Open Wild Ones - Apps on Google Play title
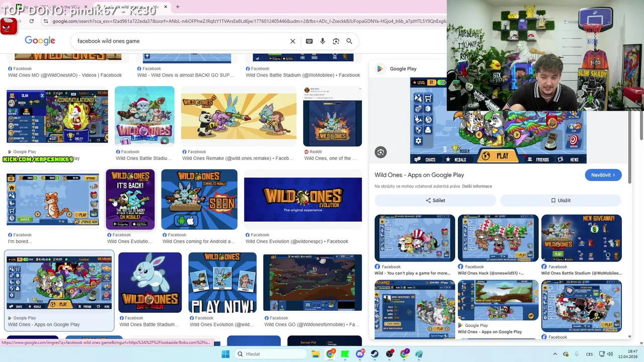The image size is (644, 362). [x=419, y=175]
